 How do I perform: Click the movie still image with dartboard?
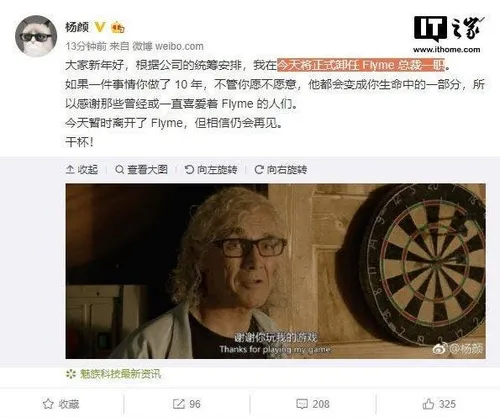coord(275,271)
